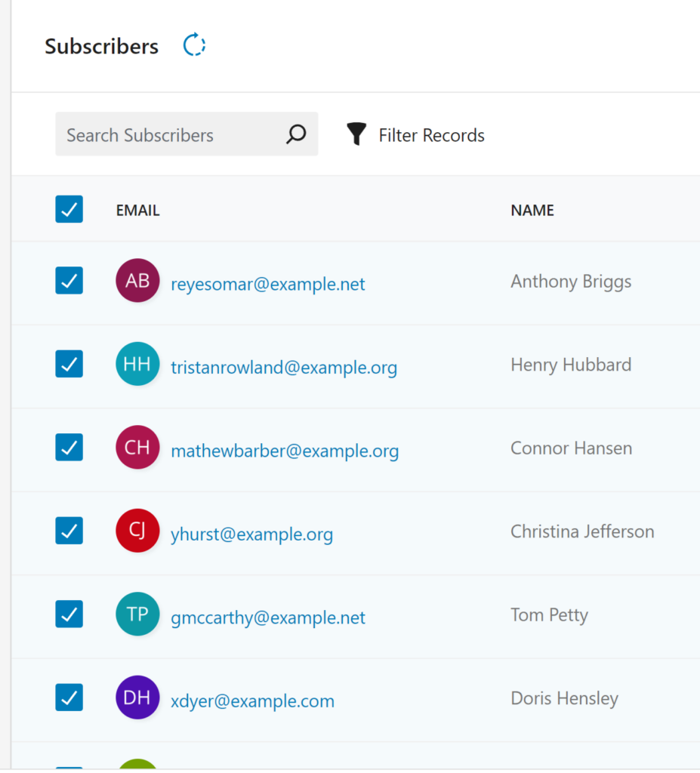This screenshot has width=700, height=773.
Task: Deselect the tristanrowland@example.org row checkbox
Action: 69,364
